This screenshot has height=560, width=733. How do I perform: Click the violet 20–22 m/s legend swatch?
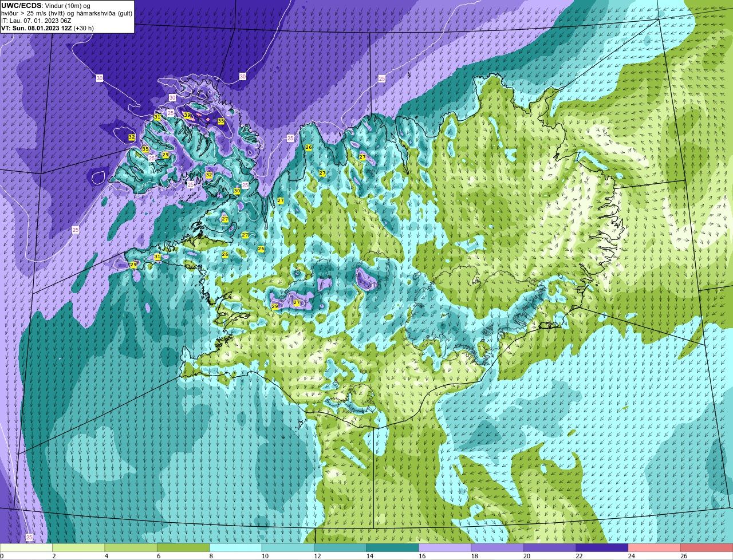tap(550, 547)
